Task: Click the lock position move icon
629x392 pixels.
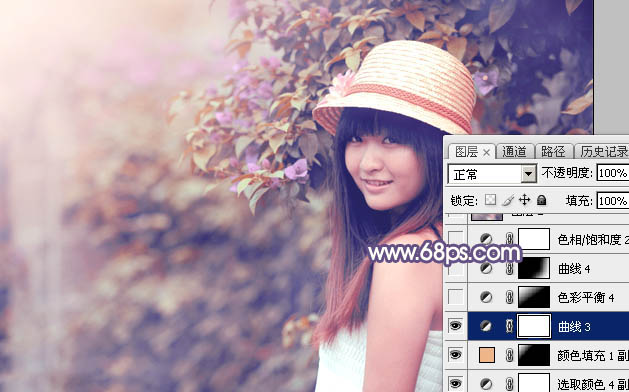Action: (524, 200)
